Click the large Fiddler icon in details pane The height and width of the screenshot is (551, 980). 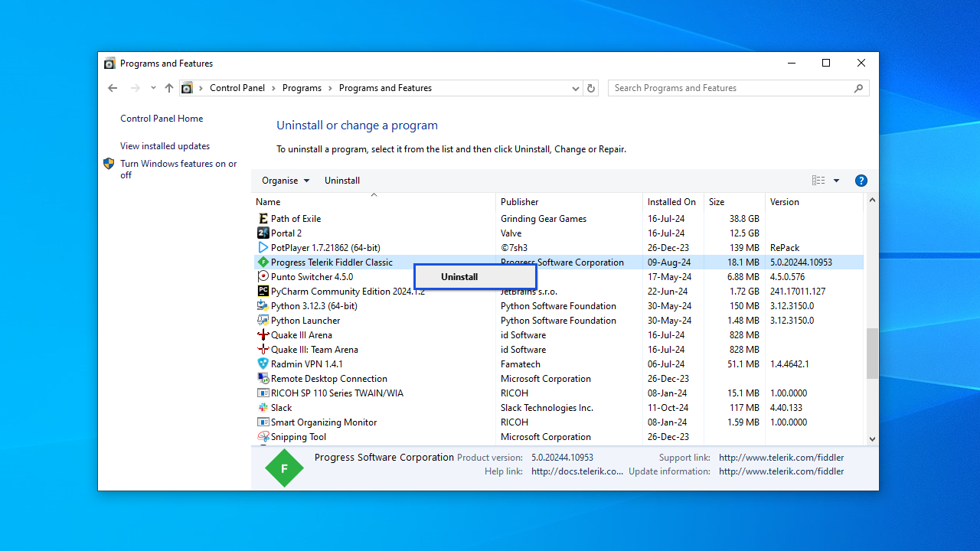click(x=284, y=468)
